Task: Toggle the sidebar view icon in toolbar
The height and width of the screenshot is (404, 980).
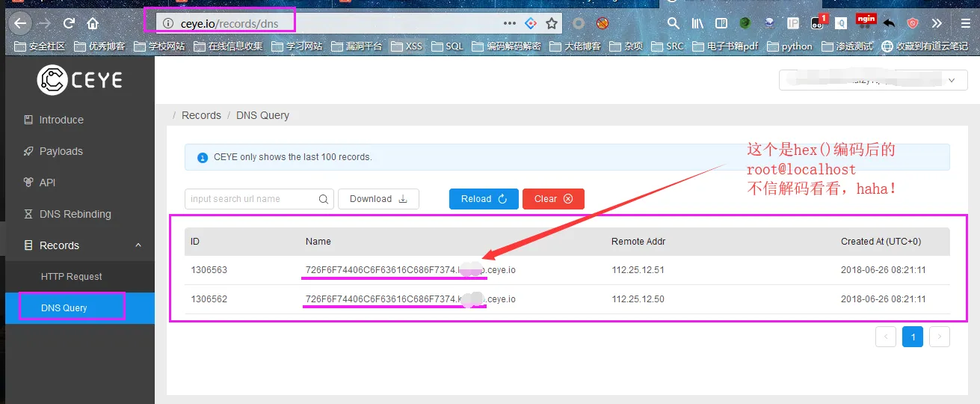Action: pos(721,23)
